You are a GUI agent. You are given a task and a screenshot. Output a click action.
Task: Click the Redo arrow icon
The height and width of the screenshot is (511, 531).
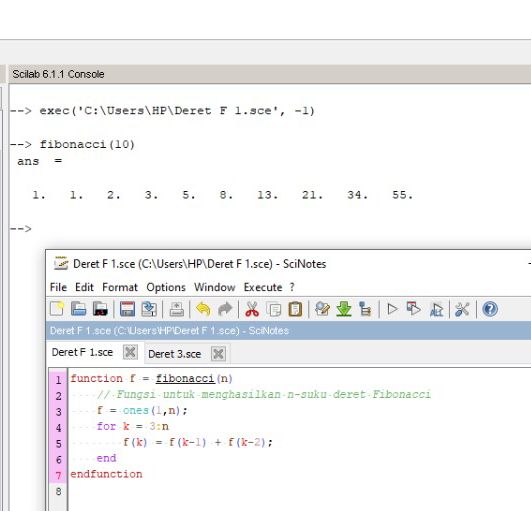click(225, 309)
